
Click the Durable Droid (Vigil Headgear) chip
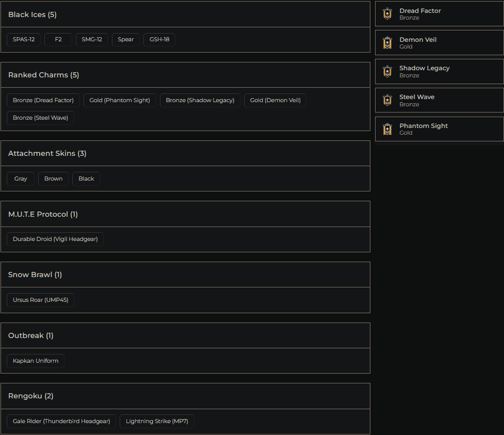point(55,239)
